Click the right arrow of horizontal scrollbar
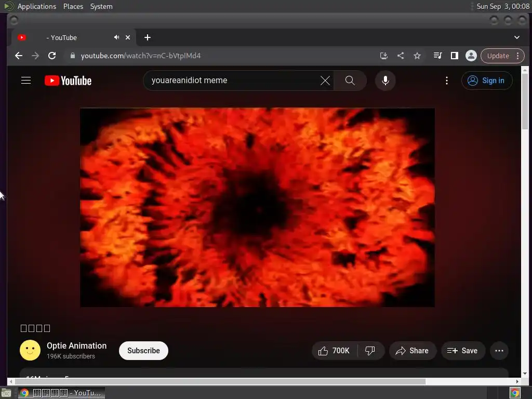This screenshot has height=399, width=532. 517,381
